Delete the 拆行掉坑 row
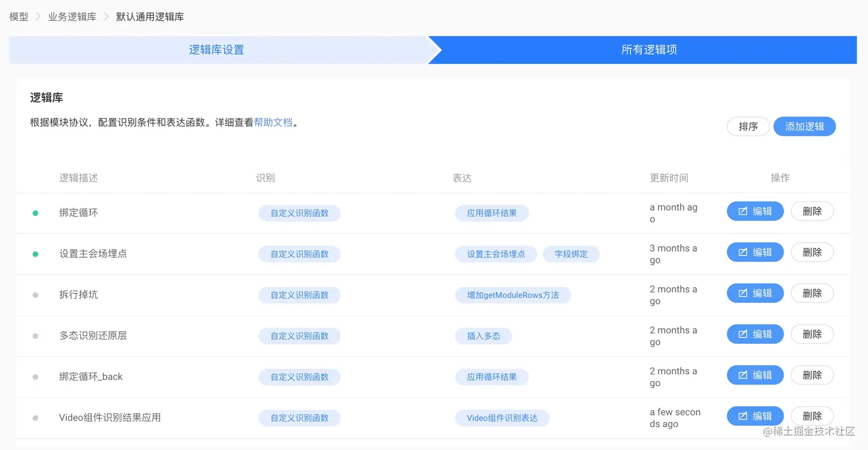 [812, 293]
